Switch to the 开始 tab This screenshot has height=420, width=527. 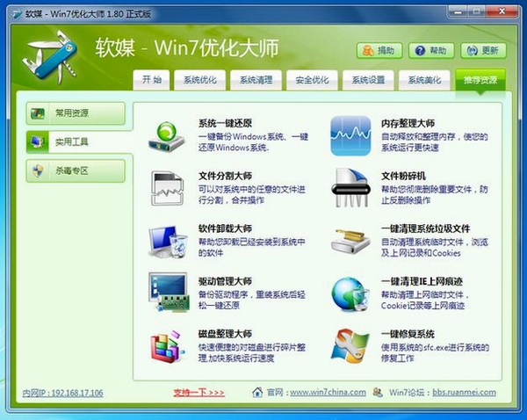(151, 80)
